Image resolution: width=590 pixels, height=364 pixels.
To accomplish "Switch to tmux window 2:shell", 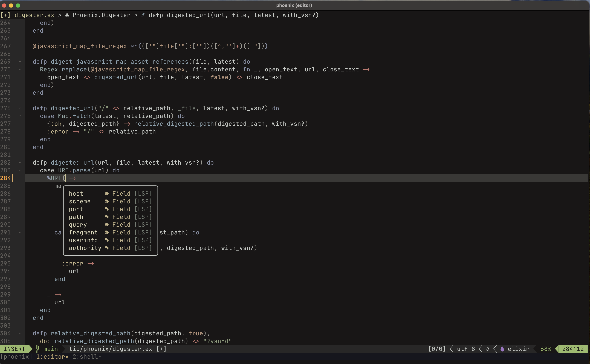I will pyautogui.click(x=87, y=357).
